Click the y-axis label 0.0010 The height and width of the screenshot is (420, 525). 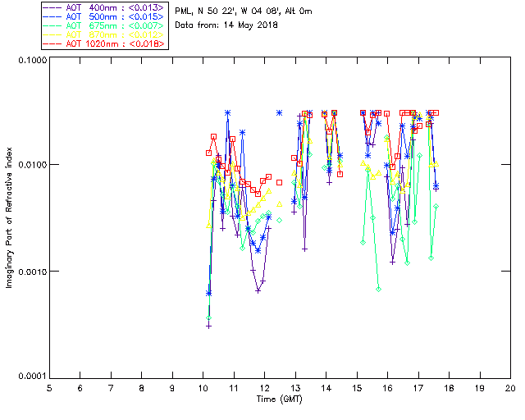coord(32,272)
